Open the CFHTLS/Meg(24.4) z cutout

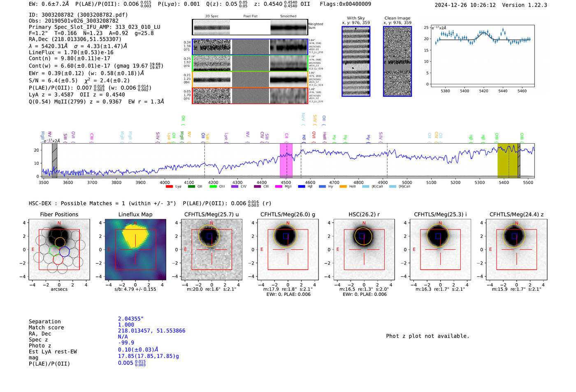click(516, 249)
